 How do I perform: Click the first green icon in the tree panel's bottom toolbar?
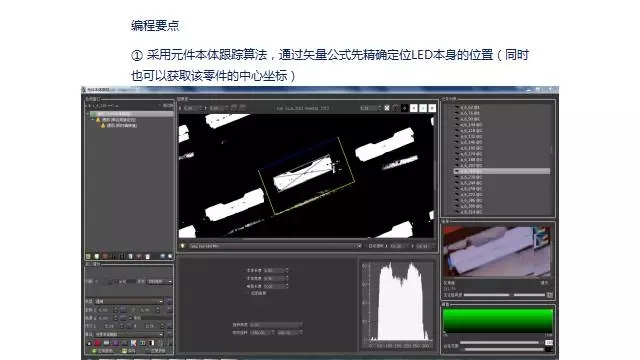point(88,256)
